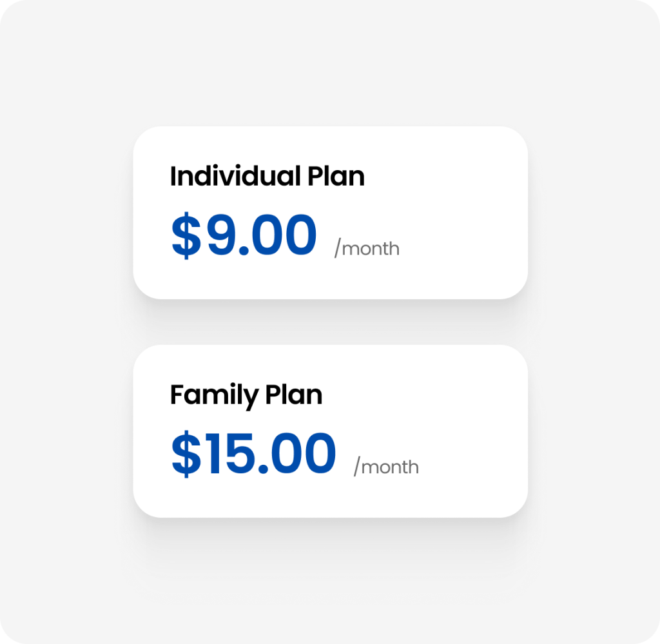Click the gray background below the Family Plan card
660x644 pixels.
(330, 580)
